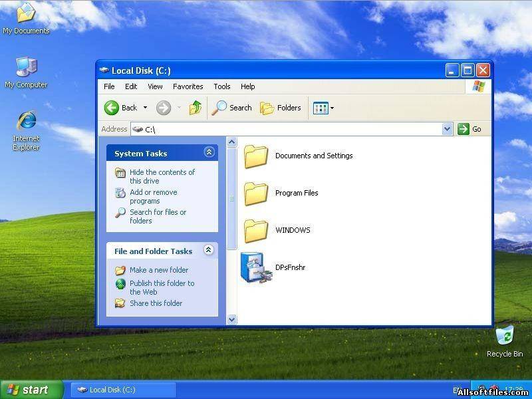The height and width of the screenshot is (399, 532).
Task: Toggle the Folders pane button
Action: click(281, 108)
